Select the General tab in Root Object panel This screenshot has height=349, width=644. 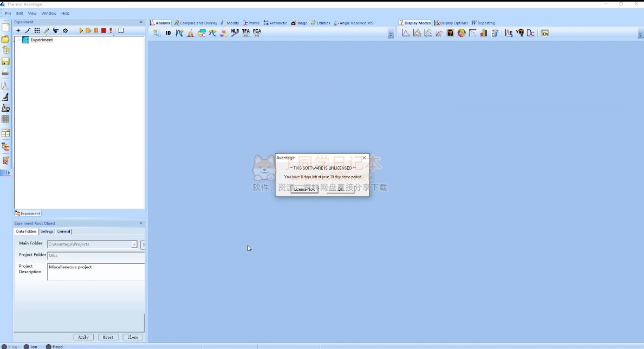[64, 231]
